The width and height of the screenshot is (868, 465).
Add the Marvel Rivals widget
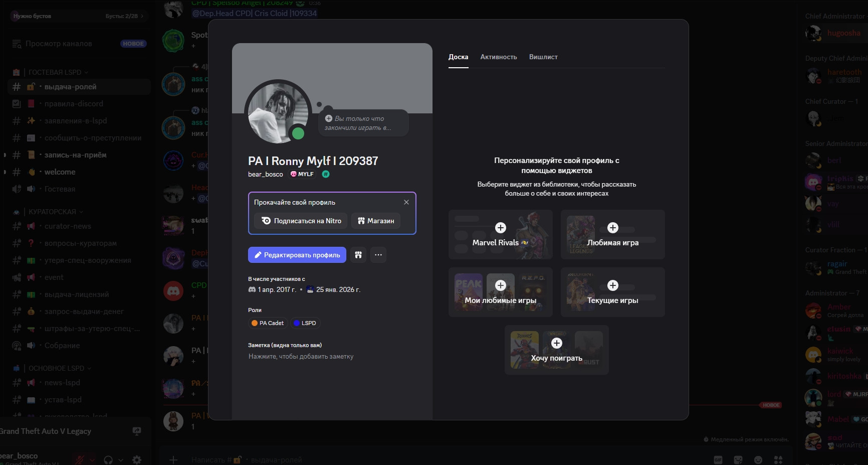coord(500,234)
